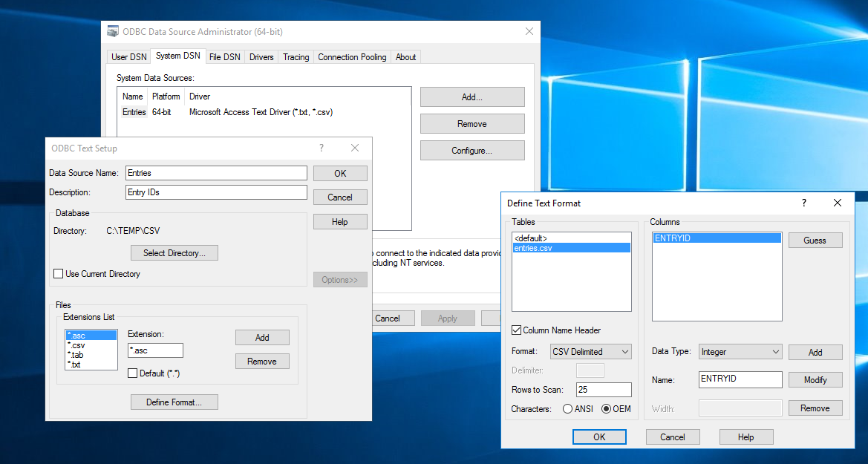This screenshot has height=464, width=868.
Task: Open the Define Format... dialog button
Action: click(x=174, y=402)
